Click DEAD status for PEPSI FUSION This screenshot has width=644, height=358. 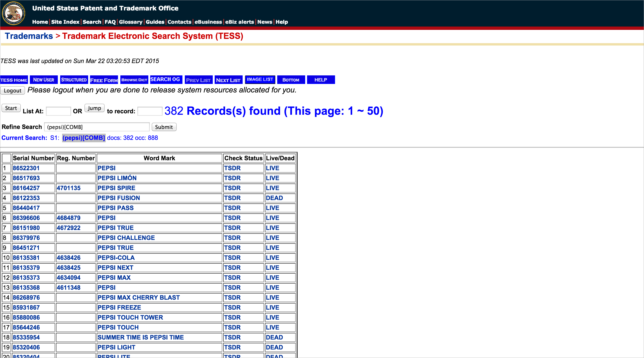(x=274, y=198)
